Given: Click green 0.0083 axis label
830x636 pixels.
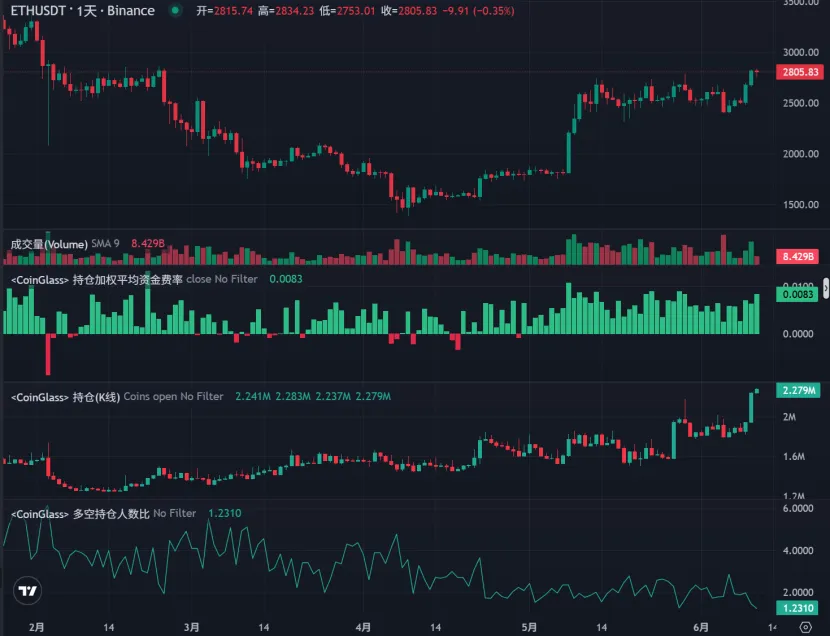Looking at the screenshot, I should click(797, 294).
